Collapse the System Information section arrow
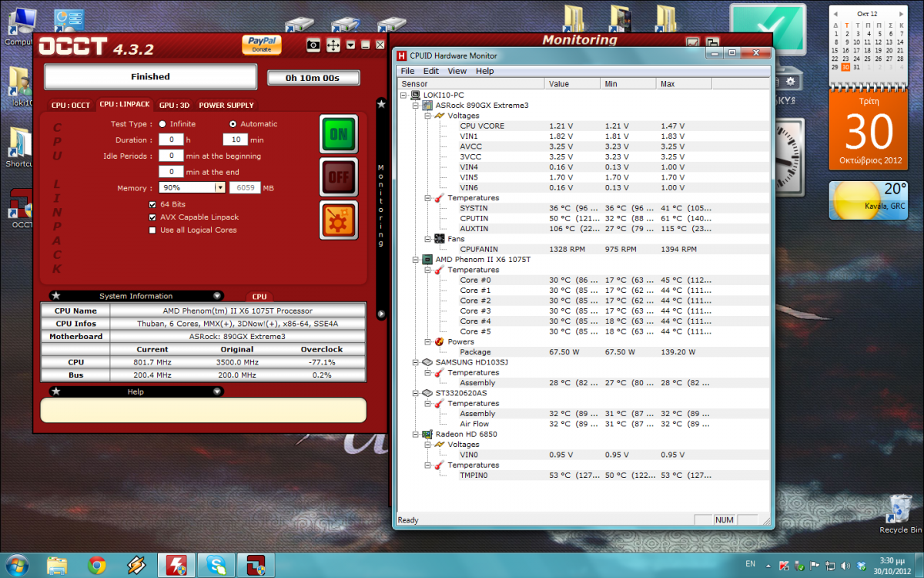This screenshot has width=924, height=578. coord(217,295)
